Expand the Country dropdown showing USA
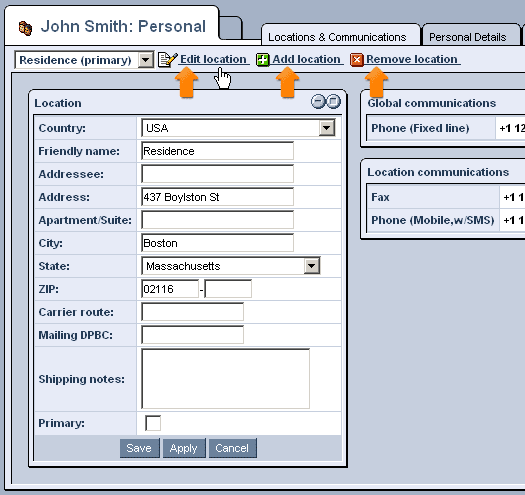The image size is (525, 495). coord(327,128)
